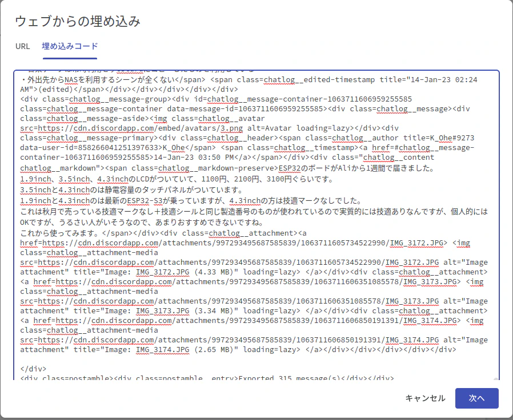The image size is (513, 420).
Task: Select the 埋め込みコード tab
Action: click(x=70, y=46)
